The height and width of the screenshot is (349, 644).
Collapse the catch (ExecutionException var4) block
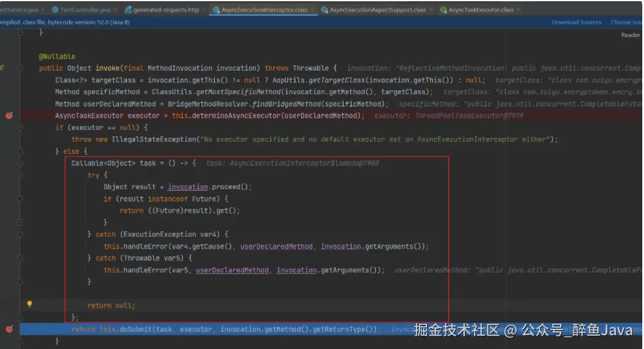(x=20, y=234)
